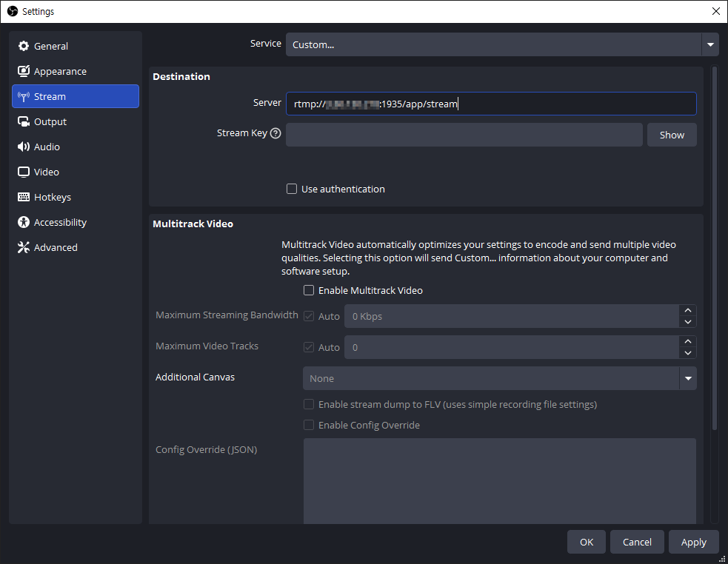Click the Stream Key help question icon
Image resolution: width=728 pixels, height=564 pixels.
275,134
